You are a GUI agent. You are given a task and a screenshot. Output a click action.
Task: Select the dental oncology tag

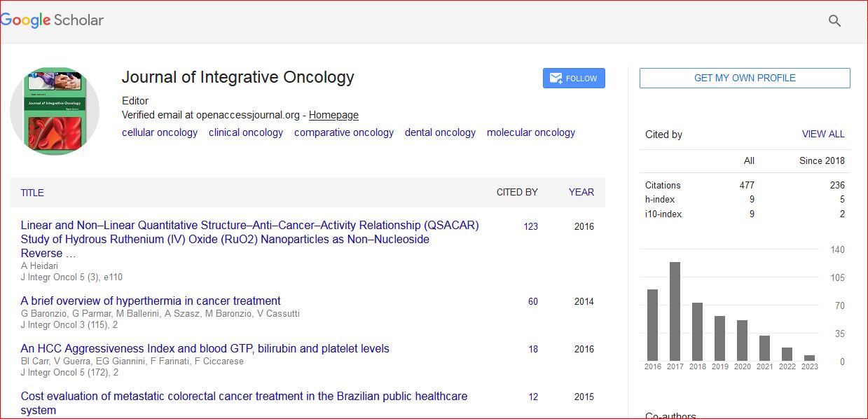point(440,132)
